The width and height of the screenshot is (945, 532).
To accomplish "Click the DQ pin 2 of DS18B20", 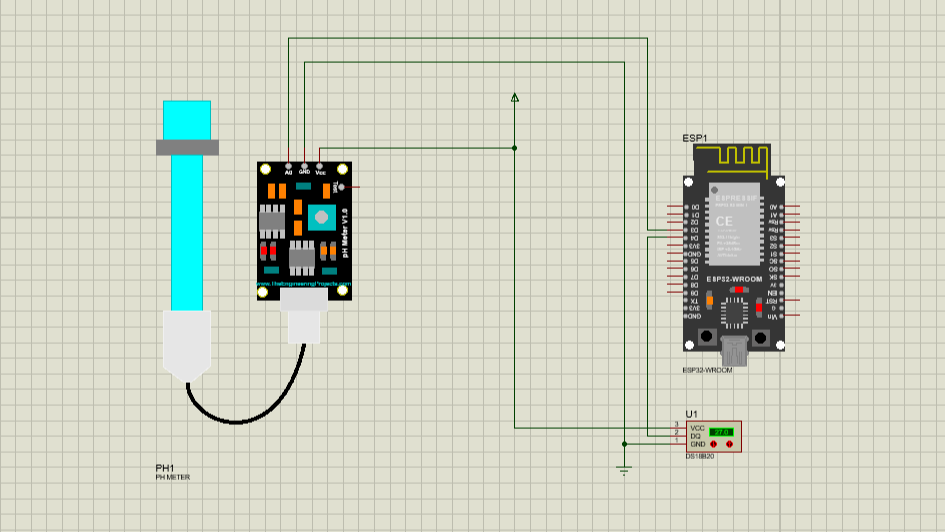I will tap(679, 436).
